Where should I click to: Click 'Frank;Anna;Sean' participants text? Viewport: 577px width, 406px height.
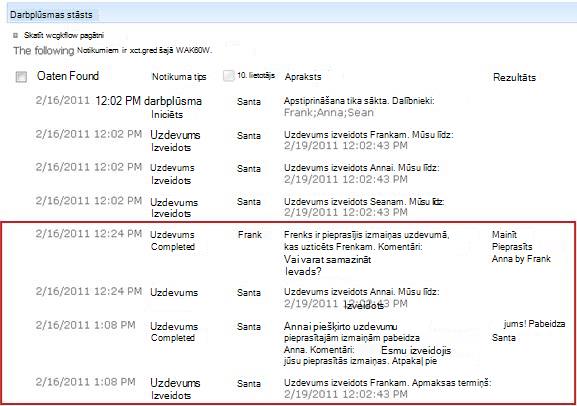pyautogui.click(x=329, y=112)
